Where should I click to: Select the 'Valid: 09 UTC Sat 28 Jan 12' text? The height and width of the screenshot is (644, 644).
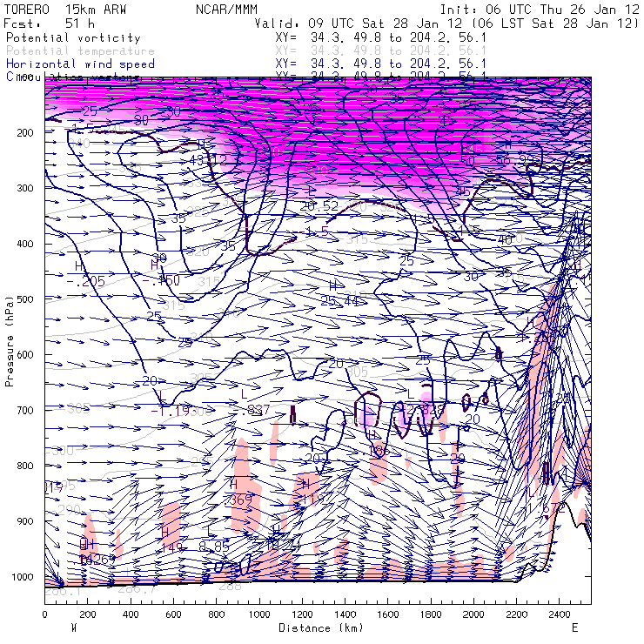(x=359, y=23)
